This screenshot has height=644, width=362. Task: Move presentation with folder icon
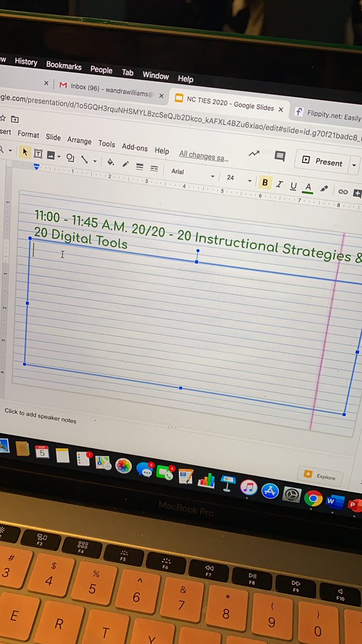click(14, 119)
